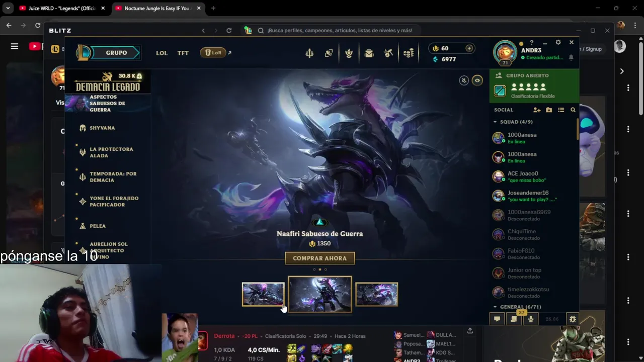Select offline friend timelezzokkotsu

(533, 292)
